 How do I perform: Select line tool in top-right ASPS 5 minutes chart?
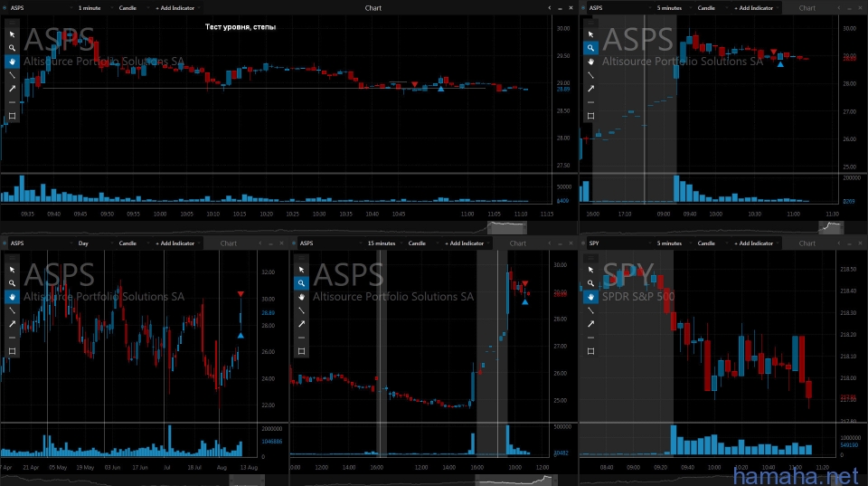pyautogui.click(x=590, y=75)
